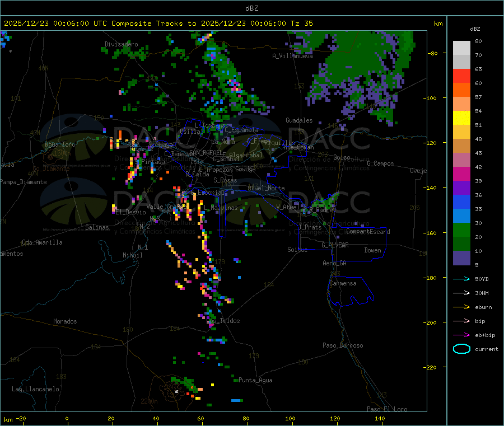The width and height of the screenshot is (504, 426).
Task: Click the Lag.Llancanelo location label
Action: [36, 389]
